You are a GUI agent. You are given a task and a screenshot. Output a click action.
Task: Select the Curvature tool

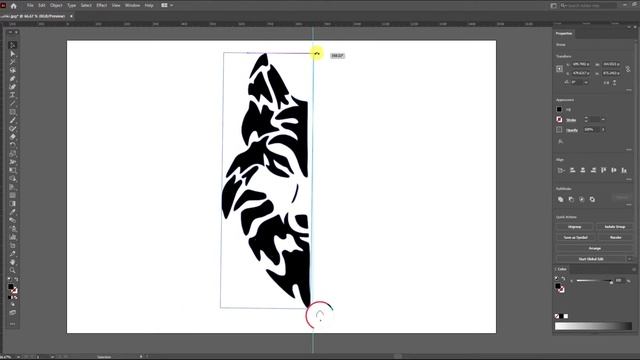coord(13,87)
